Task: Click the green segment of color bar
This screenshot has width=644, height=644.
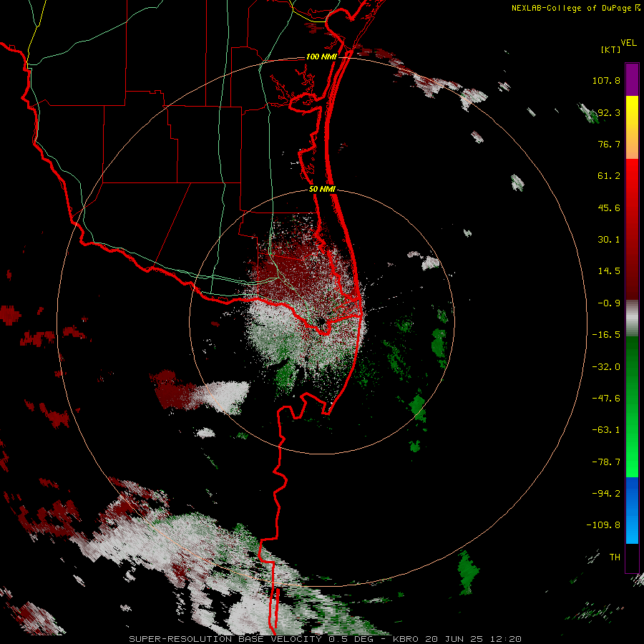Action: pyautogui.click(x=632, y=406)
